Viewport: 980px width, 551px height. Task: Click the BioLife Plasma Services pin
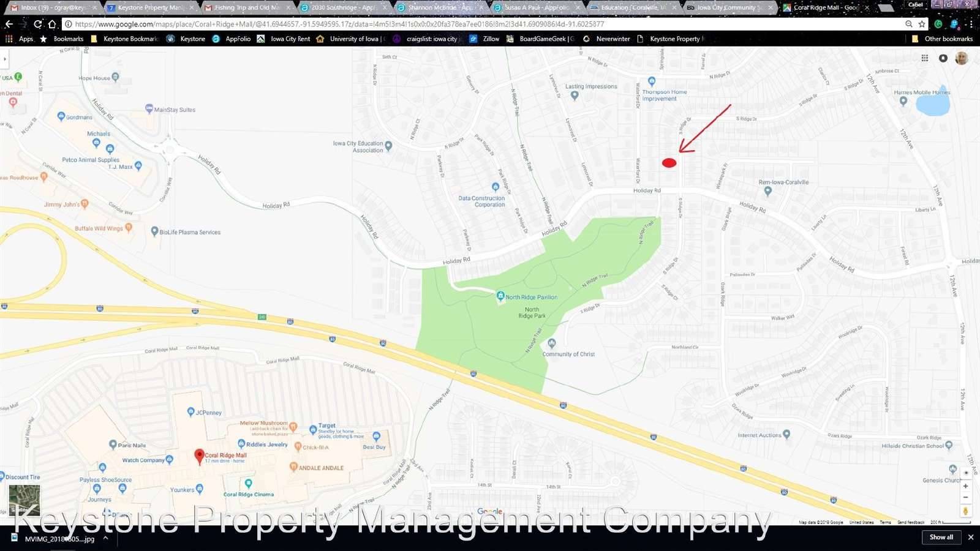click(154, 231)
